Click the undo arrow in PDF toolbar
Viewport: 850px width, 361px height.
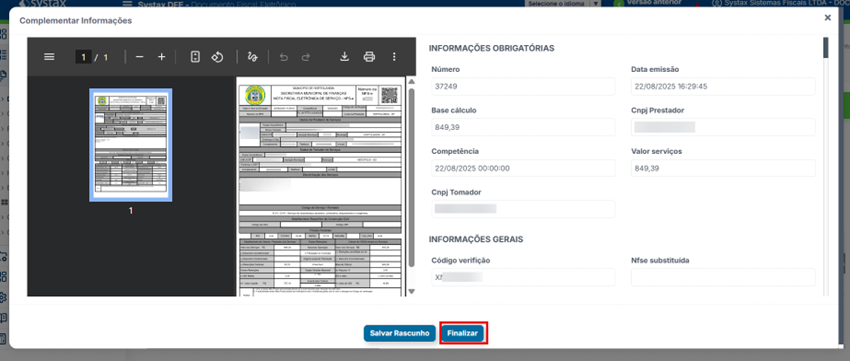284,57
